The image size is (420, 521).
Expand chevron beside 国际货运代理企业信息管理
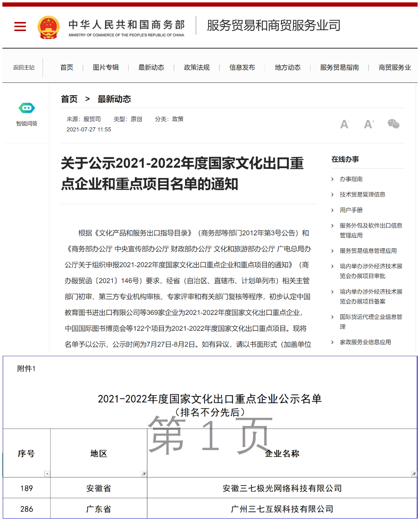pos(332,317)
